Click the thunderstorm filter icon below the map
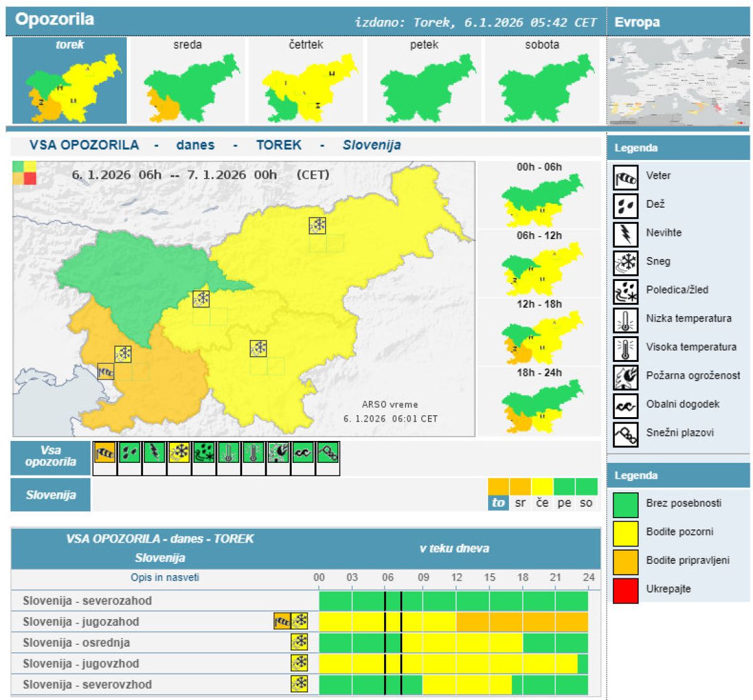The width and height of the screenshot is (753, 700). [x=154, y=453]
